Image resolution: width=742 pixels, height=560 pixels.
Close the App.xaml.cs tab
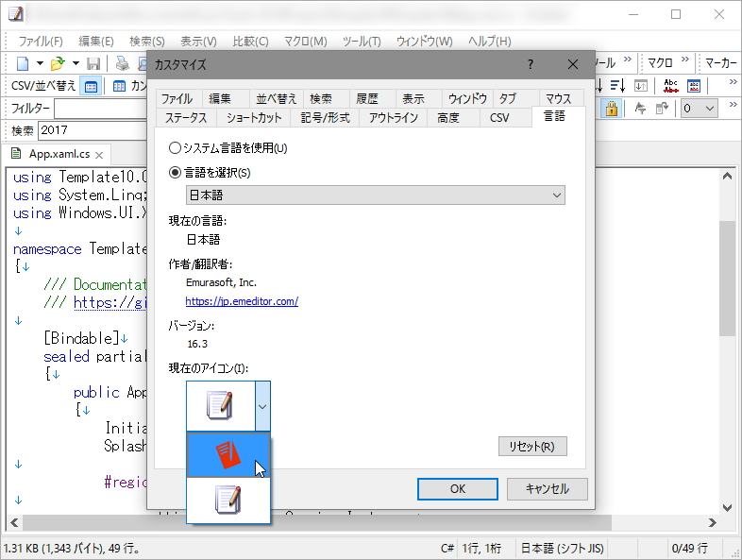click(99, 155)
